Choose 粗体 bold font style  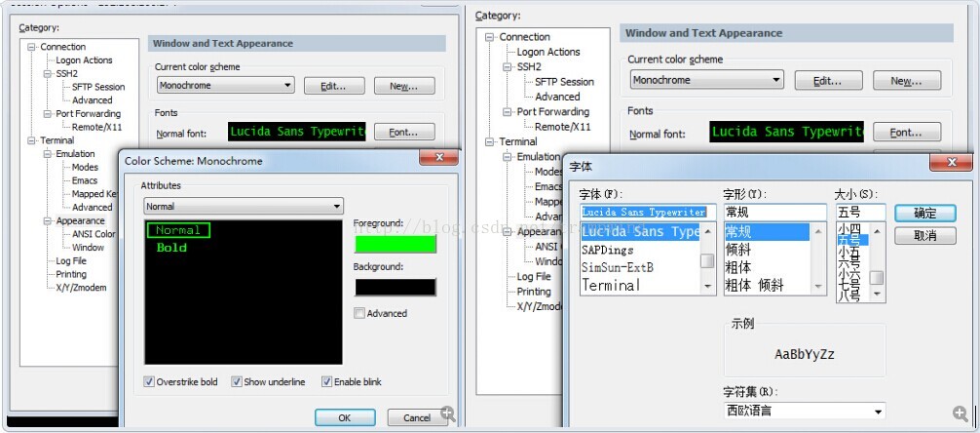click(x=738, y=267)
